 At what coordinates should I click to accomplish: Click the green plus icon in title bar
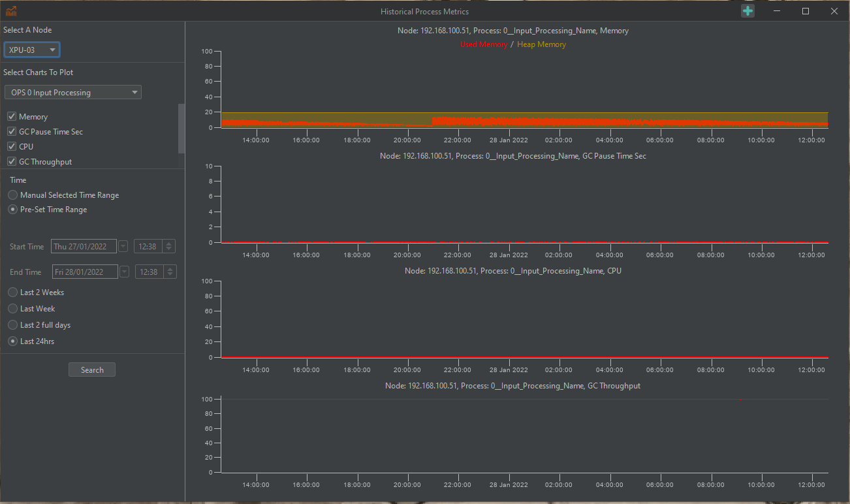(748, 11)
